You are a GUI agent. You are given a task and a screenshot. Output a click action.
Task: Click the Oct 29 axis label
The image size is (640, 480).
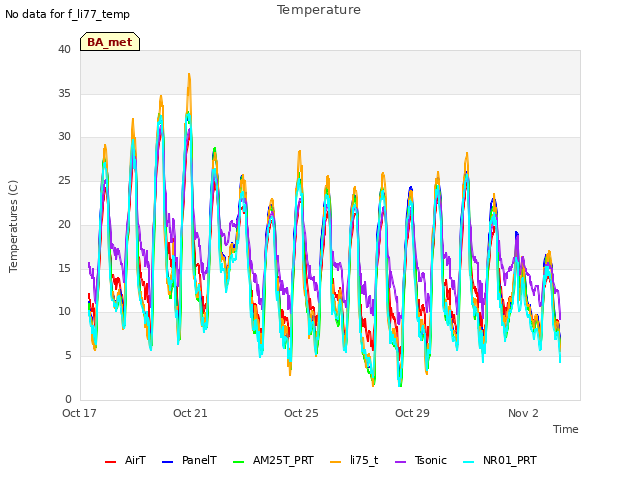click(412, 413)
